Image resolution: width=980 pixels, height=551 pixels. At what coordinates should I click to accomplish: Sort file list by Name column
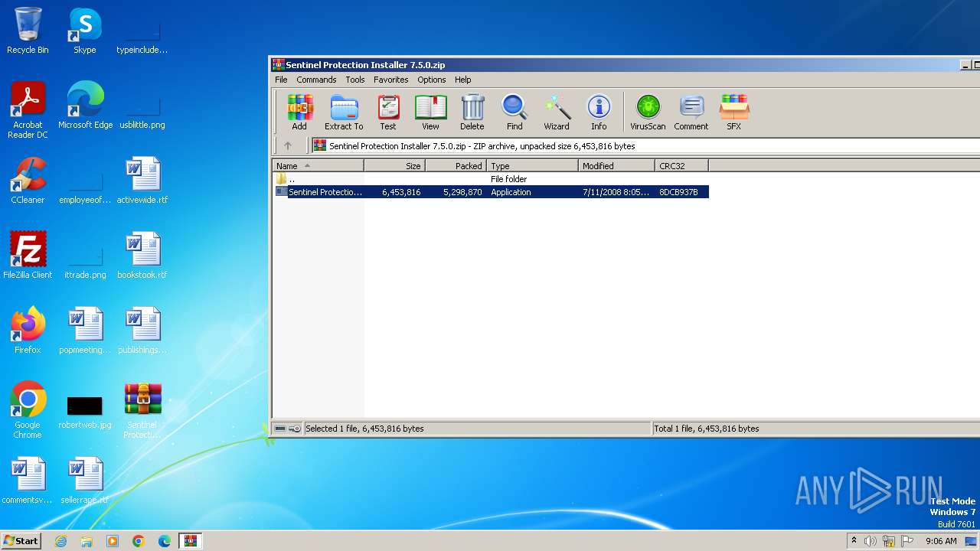click(318, 165)
